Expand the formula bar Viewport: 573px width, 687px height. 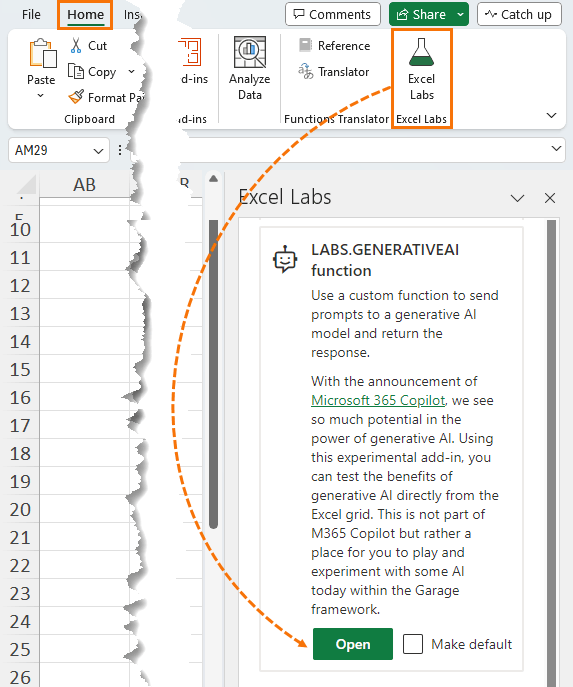pos(556,149)
